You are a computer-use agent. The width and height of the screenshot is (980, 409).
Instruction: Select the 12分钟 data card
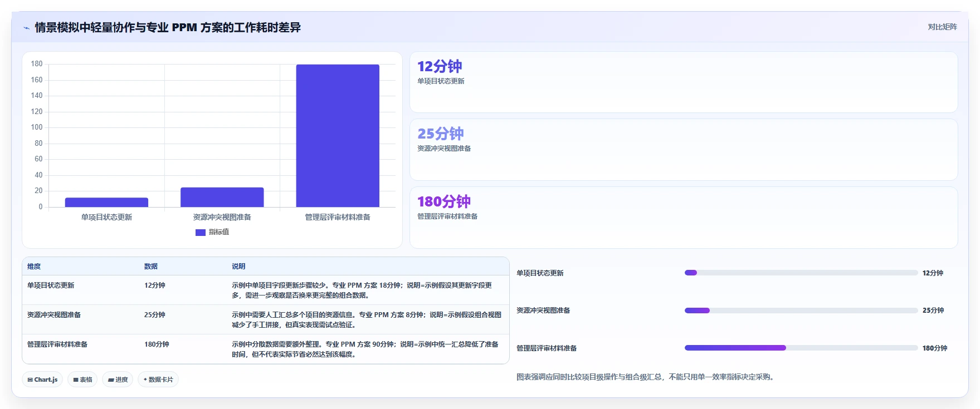(x=684, y=82)
